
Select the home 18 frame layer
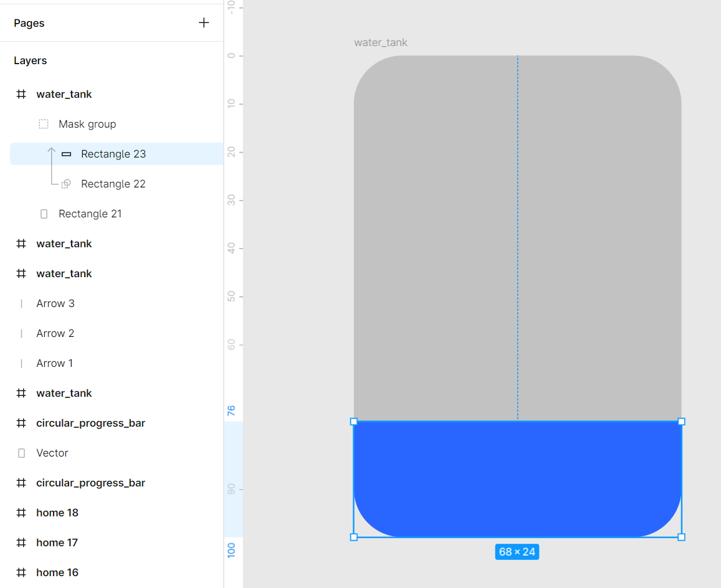(x=57, y=513)
